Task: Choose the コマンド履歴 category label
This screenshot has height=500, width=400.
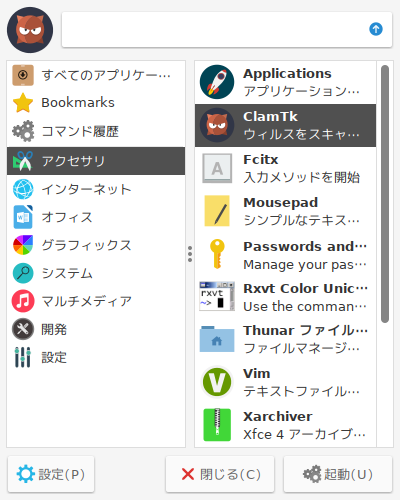Action: click(x=80, y=131)
